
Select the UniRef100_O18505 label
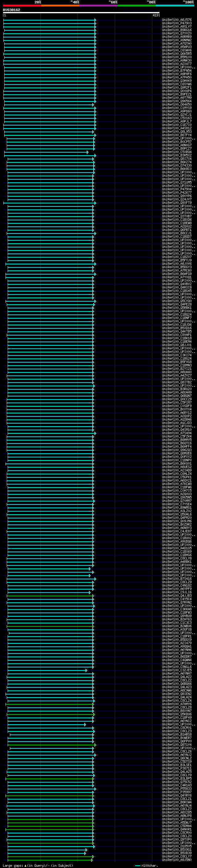pos(177,846)
